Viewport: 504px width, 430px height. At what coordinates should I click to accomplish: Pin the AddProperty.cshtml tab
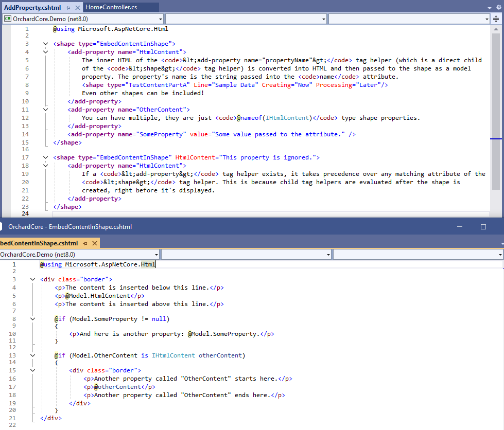(68, 8)
